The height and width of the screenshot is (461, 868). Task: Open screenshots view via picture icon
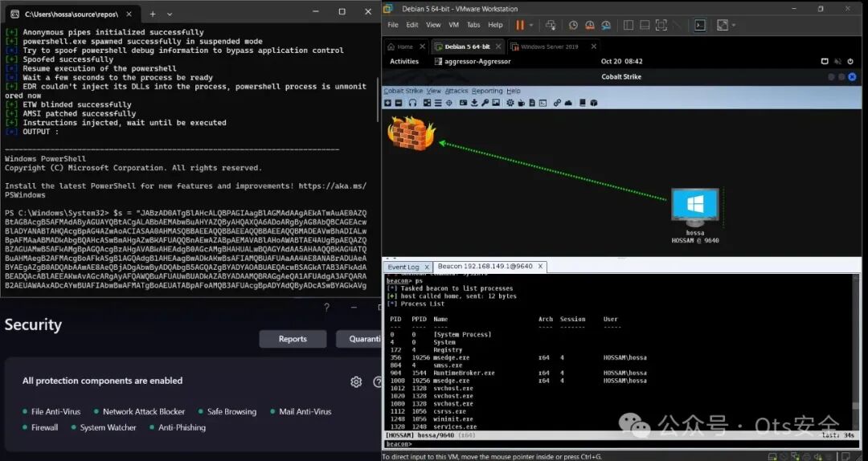coord(496,103)
